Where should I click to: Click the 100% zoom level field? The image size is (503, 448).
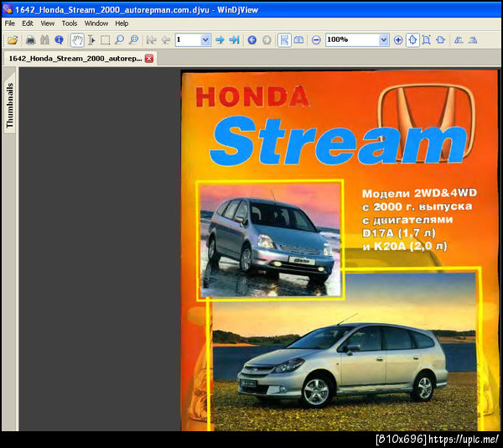coord(352,39)
